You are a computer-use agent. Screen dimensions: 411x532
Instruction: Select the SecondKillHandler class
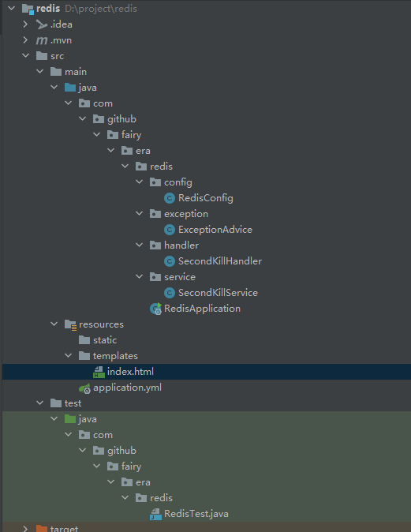tap(220, 261)
